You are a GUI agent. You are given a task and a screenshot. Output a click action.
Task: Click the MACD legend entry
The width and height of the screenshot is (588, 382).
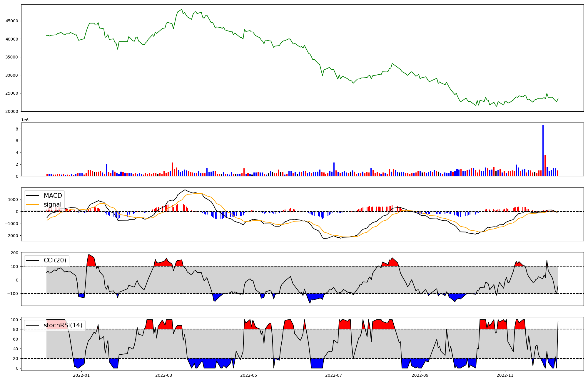pos(53,196)
